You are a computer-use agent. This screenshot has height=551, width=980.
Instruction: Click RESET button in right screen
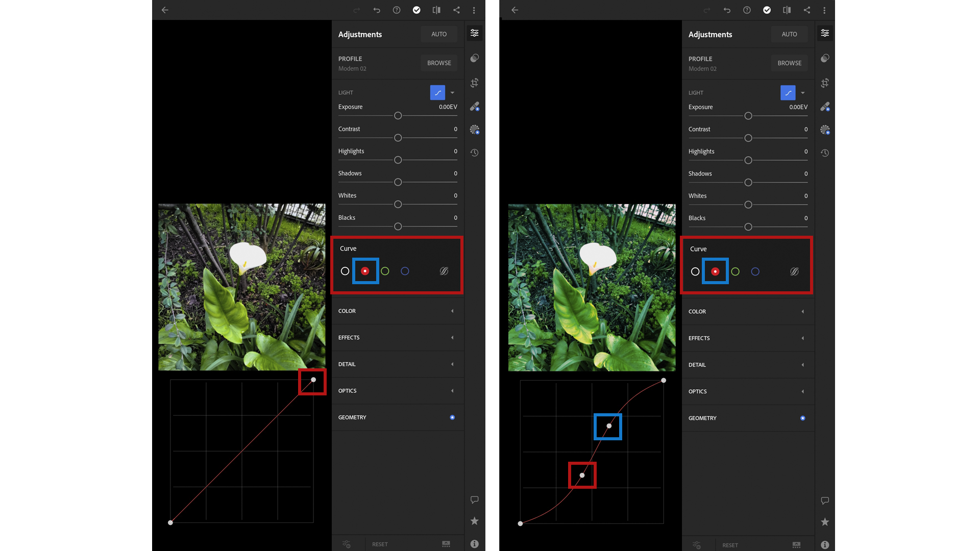[730, 545]
